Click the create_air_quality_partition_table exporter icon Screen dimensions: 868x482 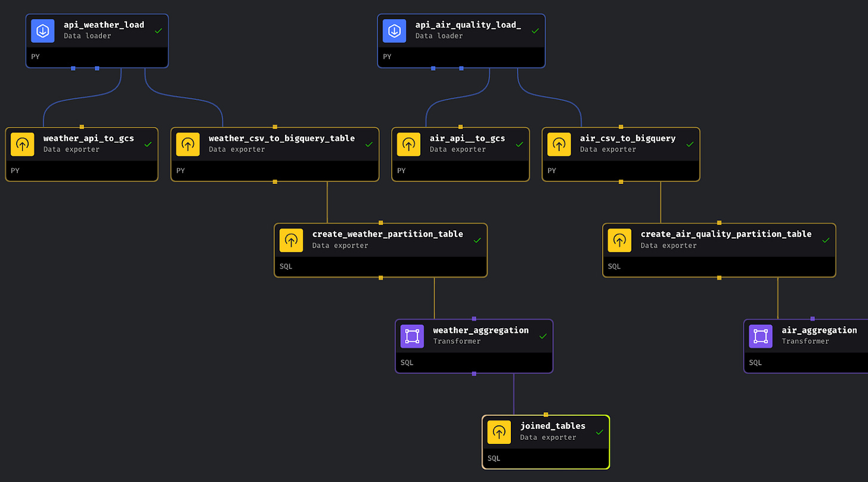click(x=620, y=240)
